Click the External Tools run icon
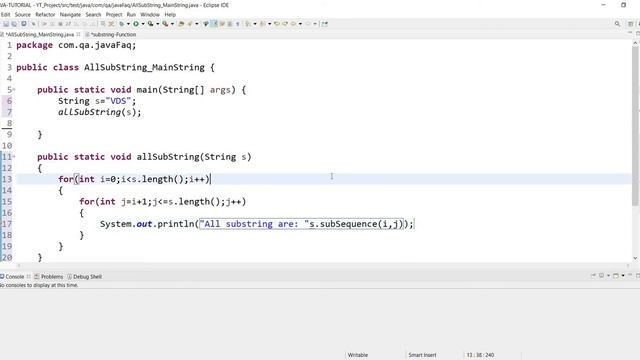640x360 pixels. 165,24
